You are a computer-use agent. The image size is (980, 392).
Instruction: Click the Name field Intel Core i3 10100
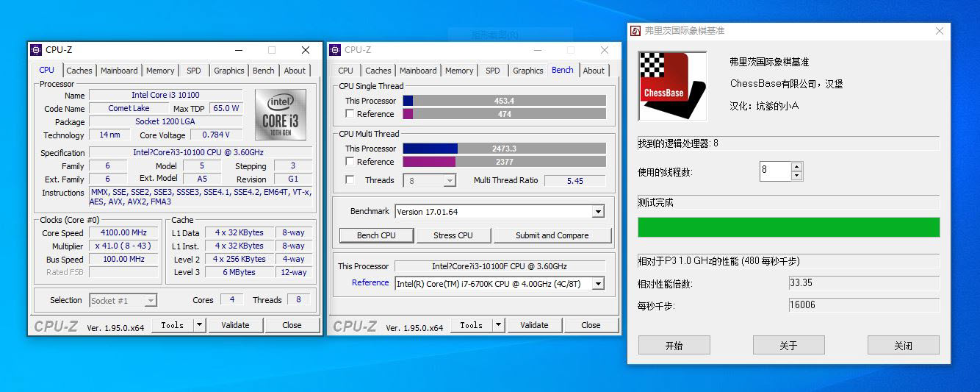[x=166, y=96]
